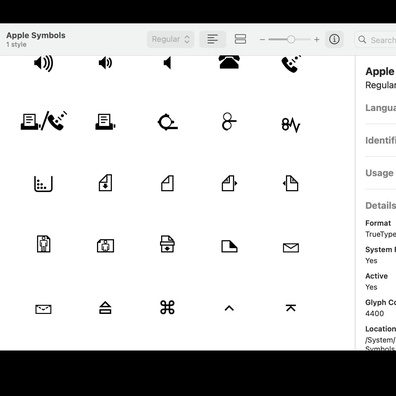Select the landscape page with person glyph

(x=105, y=246)
